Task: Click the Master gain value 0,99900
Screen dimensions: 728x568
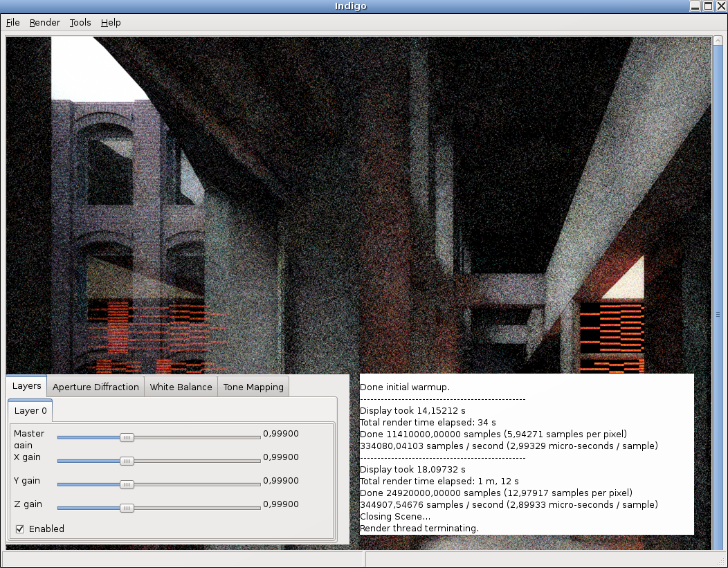Action: [x=281, y=433]
